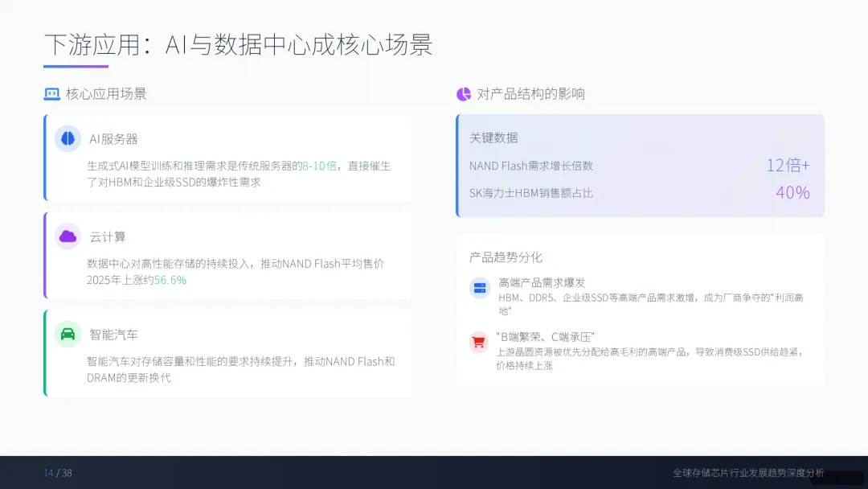Image resolution: width=868 pixels, height=489 pixels.
Task: Click the server icon beside 高端产品需求爆发
Action: 480,288
